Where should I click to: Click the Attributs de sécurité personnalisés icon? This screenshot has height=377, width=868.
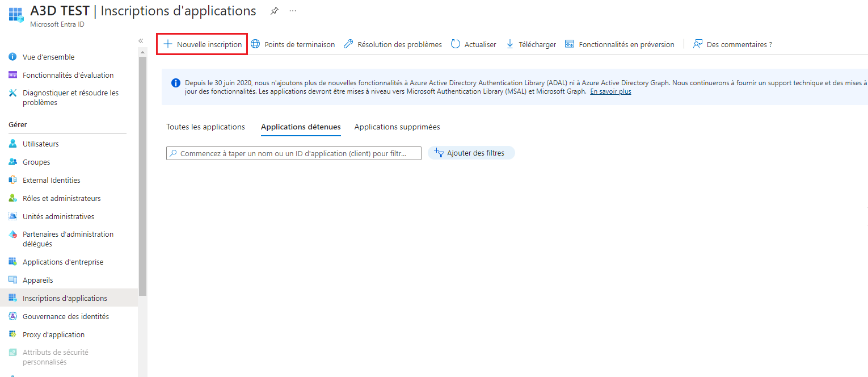pos(12,353)
